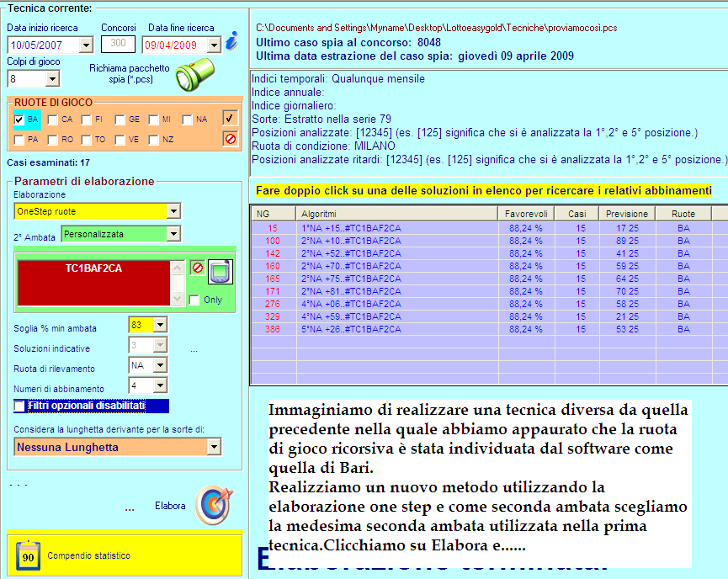Click the Previsione column header
728x579 pixels.
point(627,214)
